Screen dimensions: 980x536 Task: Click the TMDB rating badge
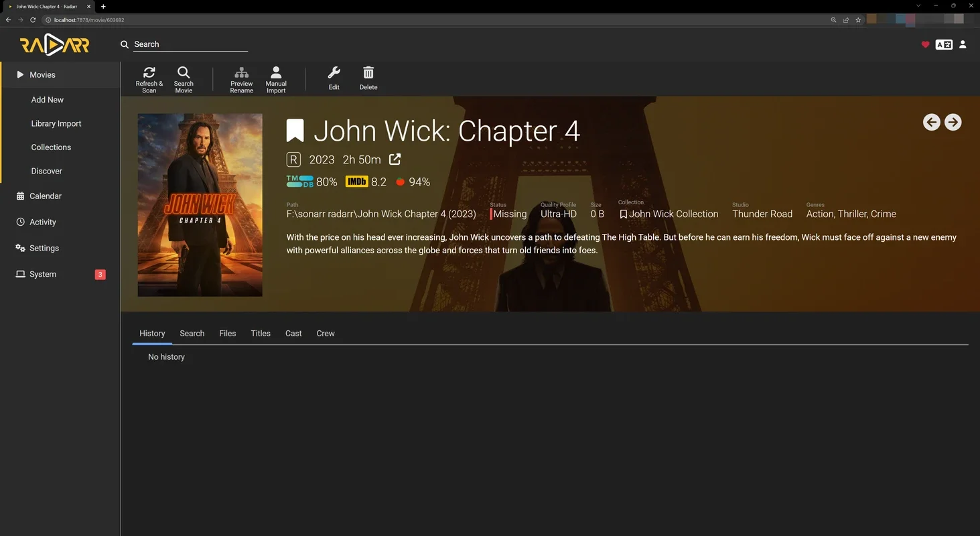[300, 182]
